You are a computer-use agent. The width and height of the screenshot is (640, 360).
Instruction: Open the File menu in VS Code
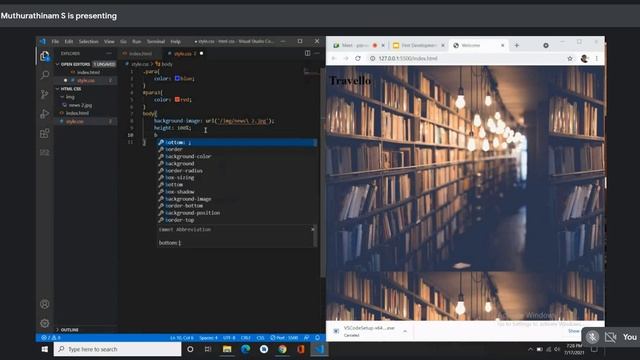pos(55,42)
